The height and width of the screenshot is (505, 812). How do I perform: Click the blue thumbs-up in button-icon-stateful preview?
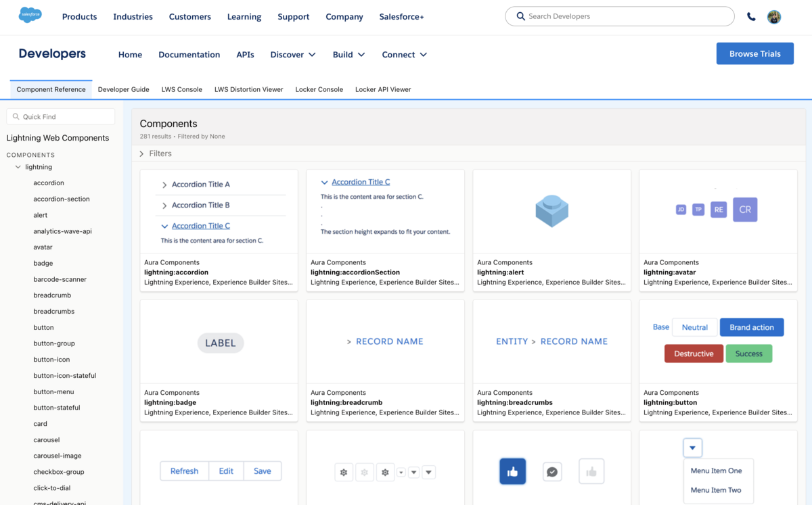tap(512, 471)
